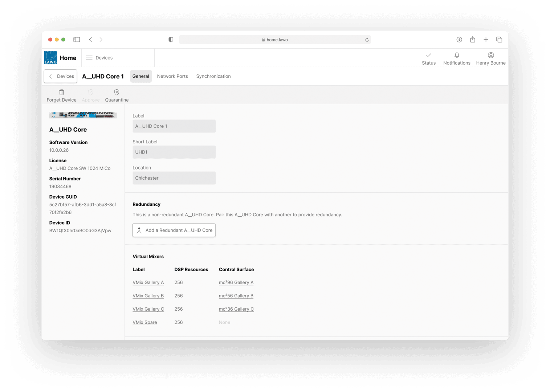Viewport: 550px width, 392px height.
Task: Open the VMix Gallery A link
Action: point(148,282)
